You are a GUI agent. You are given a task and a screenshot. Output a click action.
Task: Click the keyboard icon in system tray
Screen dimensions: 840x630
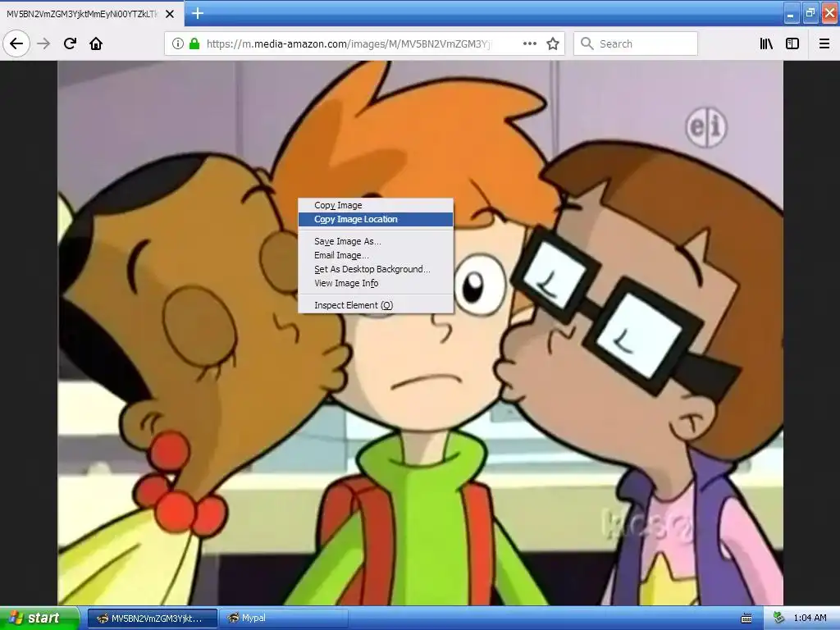[746, 619]
